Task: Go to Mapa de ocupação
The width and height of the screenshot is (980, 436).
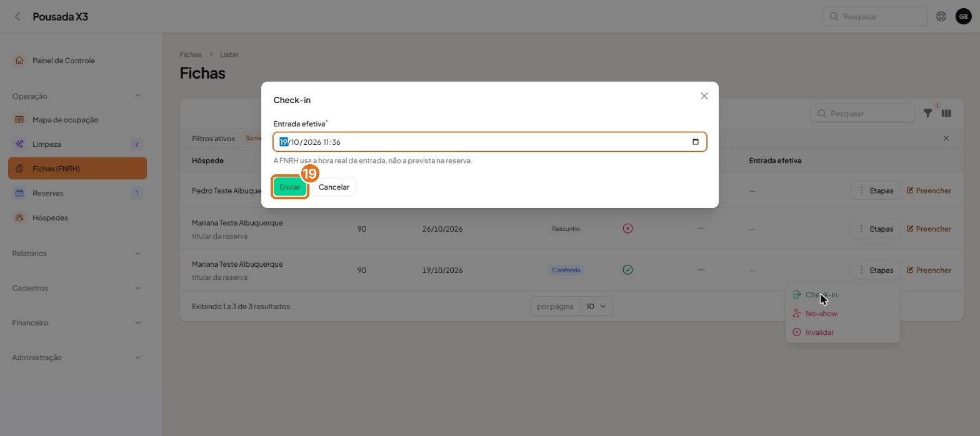Action: point(77,120)
